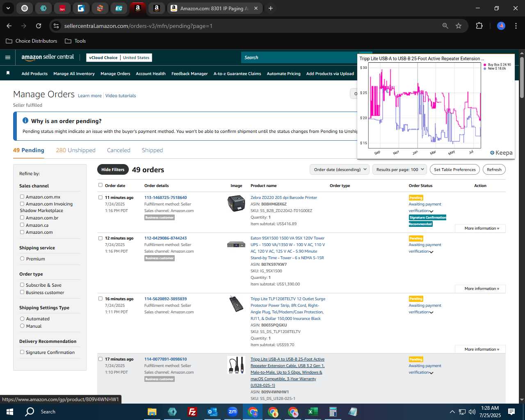The image size is (525, 420).
Task: Select order 113-1468725-7518640 checkbox
Action: [x=100, y=197]
